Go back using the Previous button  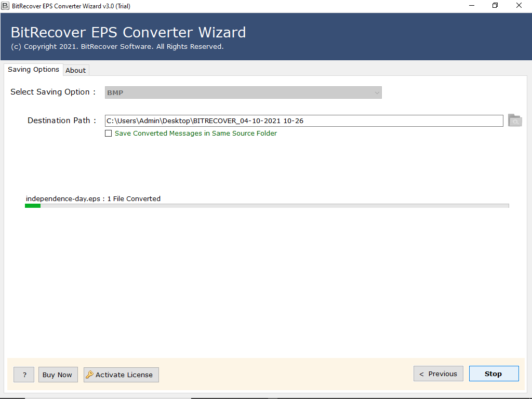pos(438,374)
